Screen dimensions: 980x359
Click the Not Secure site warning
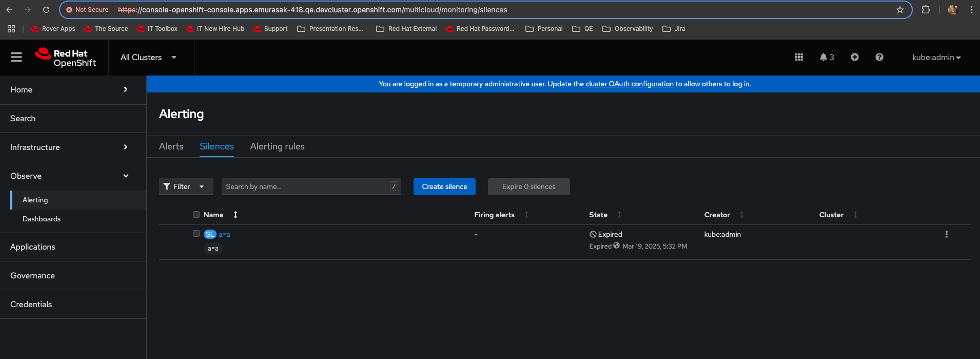pos(87,10)
